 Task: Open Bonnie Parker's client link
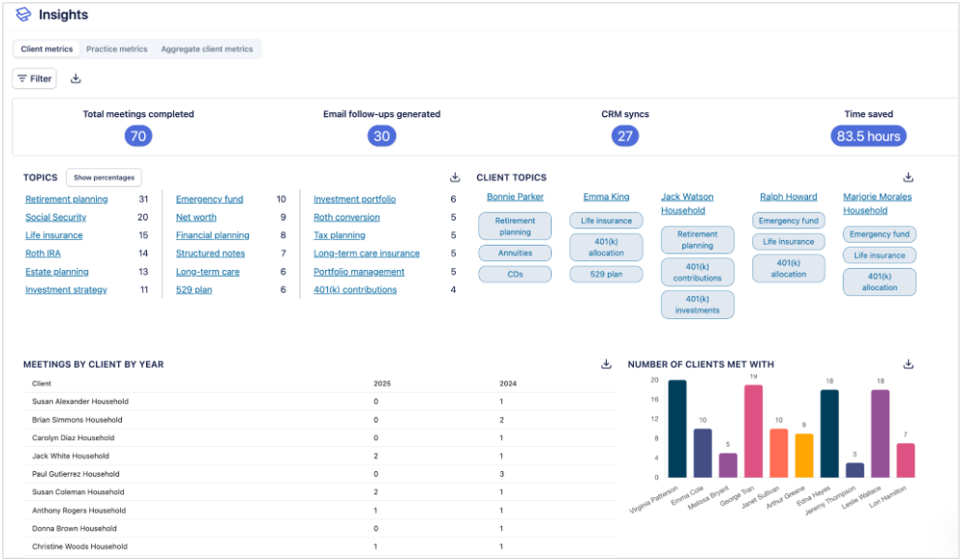(515, 197)
